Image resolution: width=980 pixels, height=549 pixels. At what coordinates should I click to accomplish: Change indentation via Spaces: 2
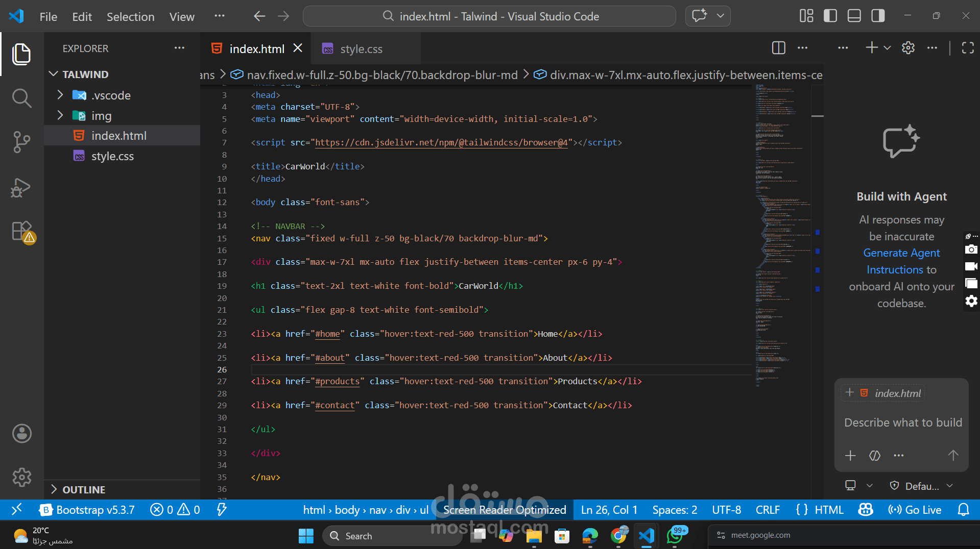[x=675, y=510]
